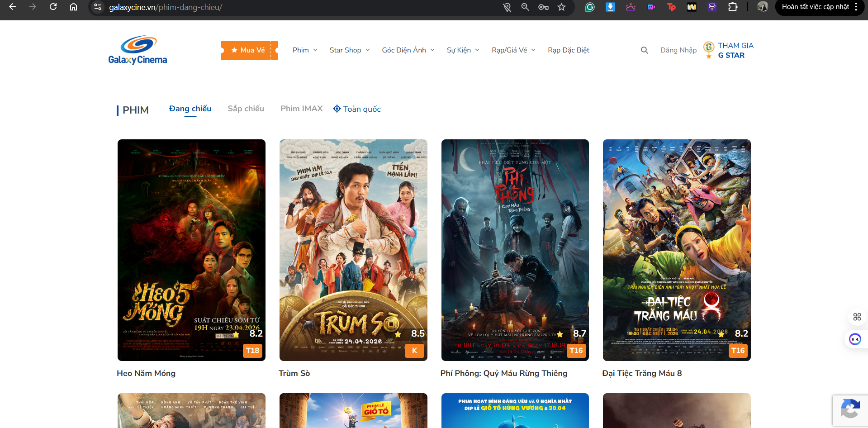868x428 pixels.
Task: Click the Đăng Nhập login link
Action: [x=678, y=50]
